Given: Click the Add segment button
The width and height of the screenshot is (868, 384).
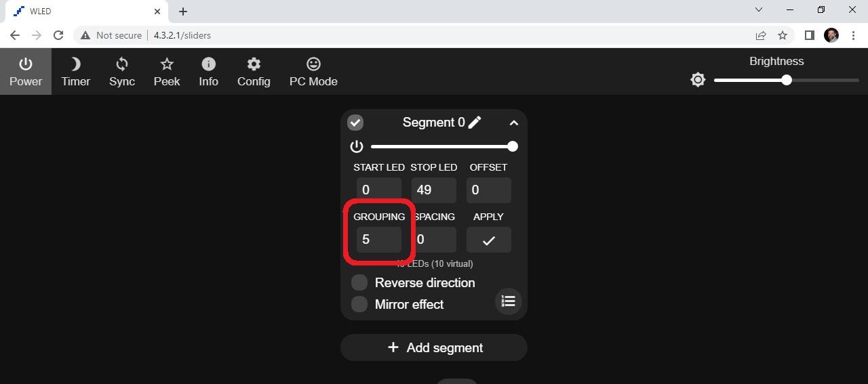Looking at the screenshot, I should [434, 347].
